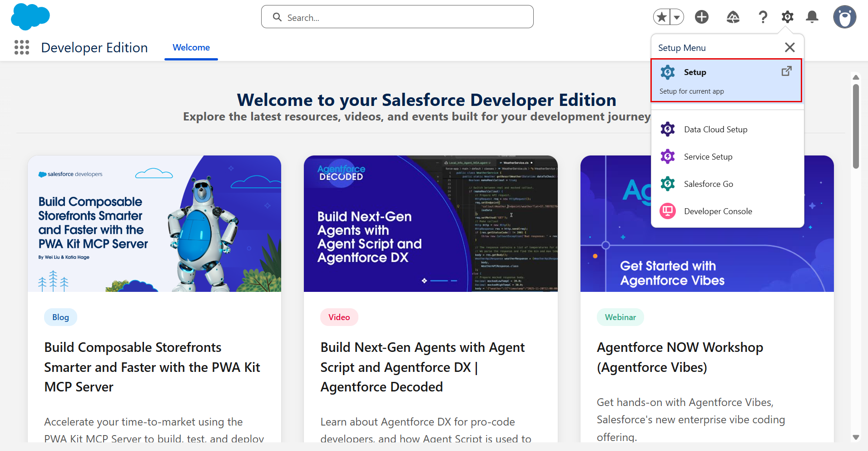Switch to the Welcome tab
868x451 pixels.
[x=191, y=48]
